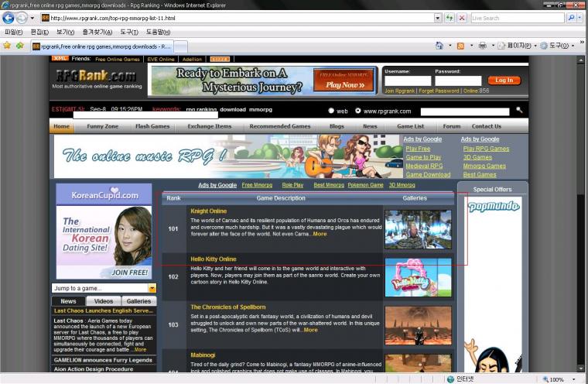
Task: Open The Chronicles of Spellborn gallery thumbnail
Action: (418, 325)
